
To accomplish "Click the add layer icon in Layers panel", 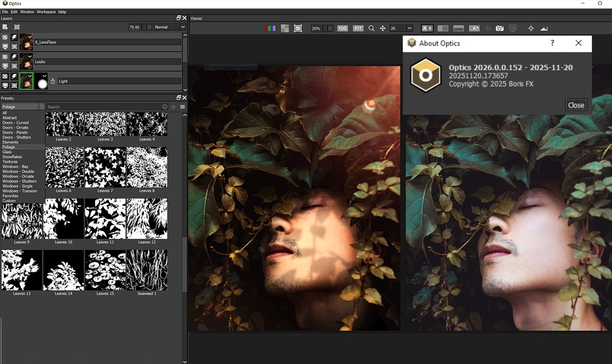I will pyautogui.click(x=5, y=27).
